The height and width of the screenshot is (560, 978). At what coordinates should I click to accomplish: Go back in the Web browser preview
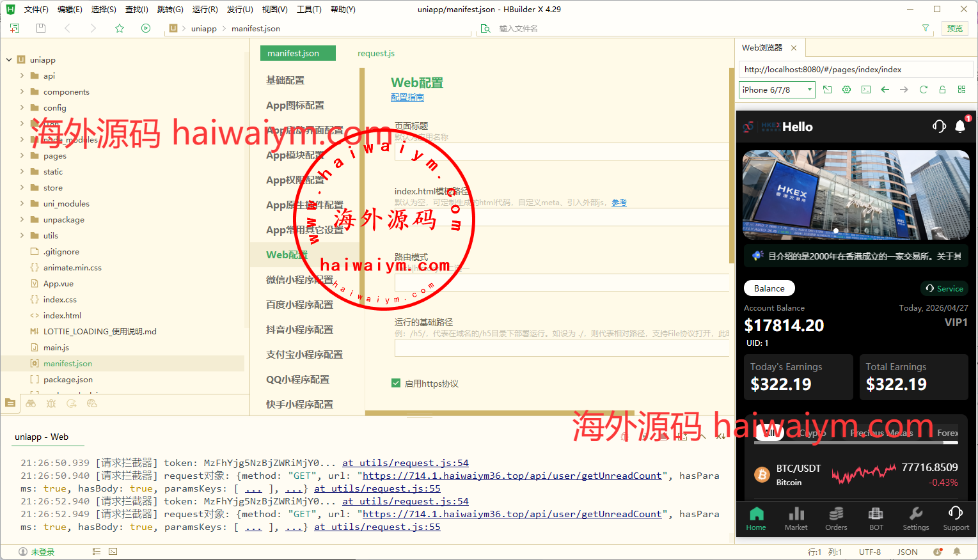tap(885, 89)
